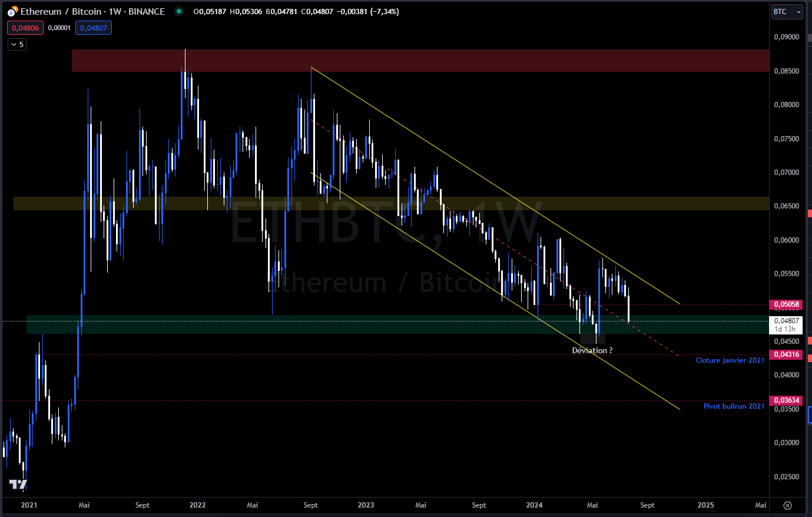Select the 'Cloture janvier 2021' text label

tap(730, 360)
